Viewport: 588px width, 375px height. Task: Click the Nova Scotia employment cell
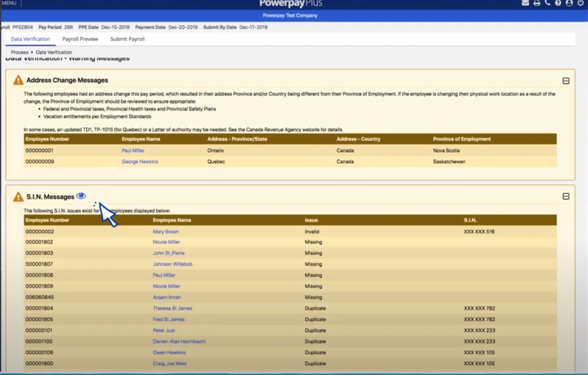pos(446,150)
